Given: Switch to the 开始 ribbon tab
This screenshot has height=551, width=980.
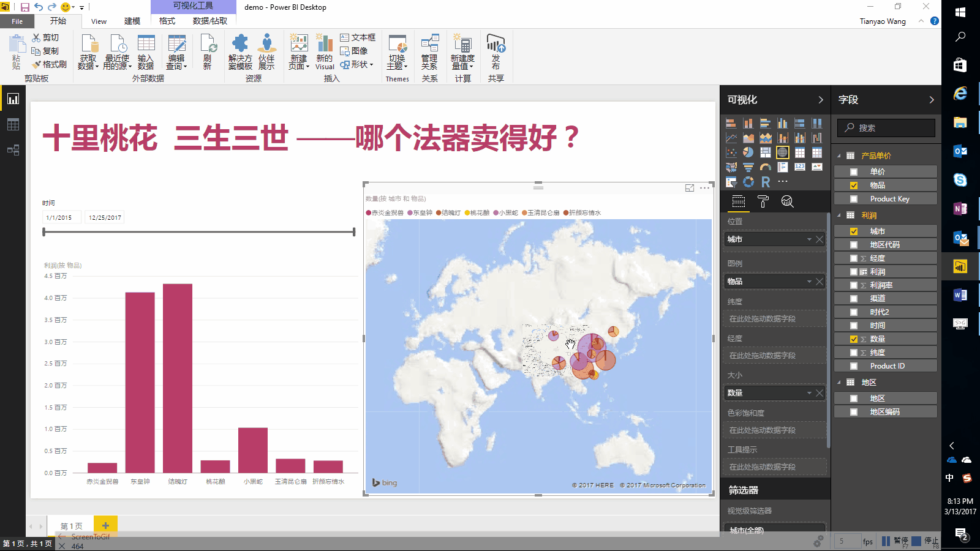Looking at the screenshot, I should pos(58,21).
